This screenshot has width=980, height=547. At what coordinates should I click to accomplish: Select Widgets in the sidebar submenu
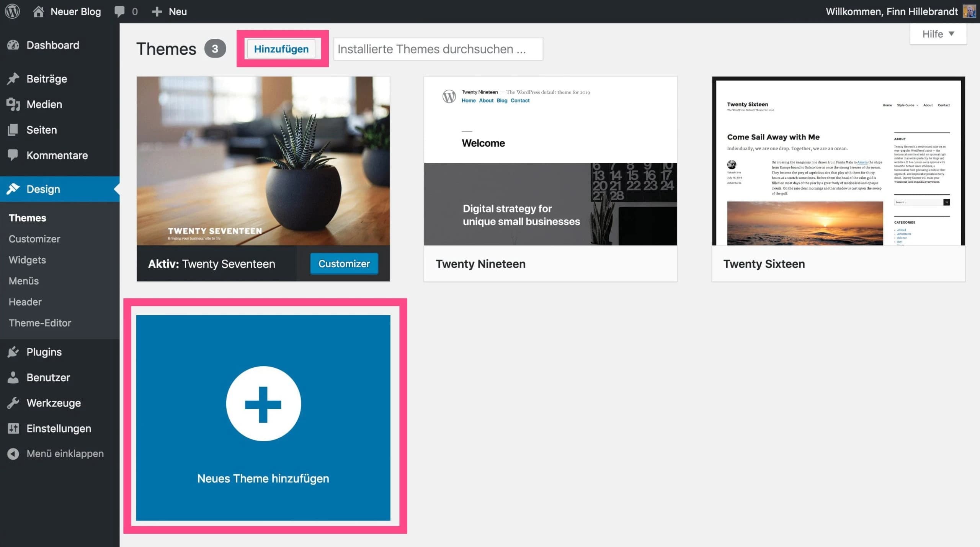tap(27, 260)
